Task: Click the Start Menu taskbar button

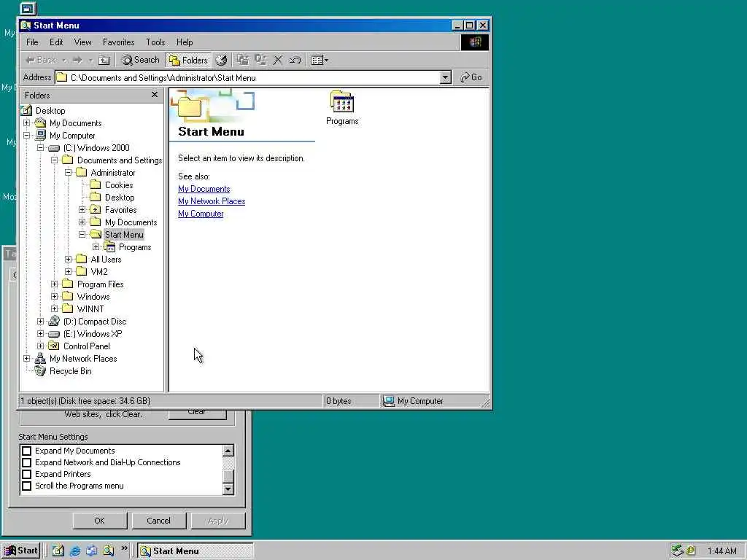Action: coord(196,551)
